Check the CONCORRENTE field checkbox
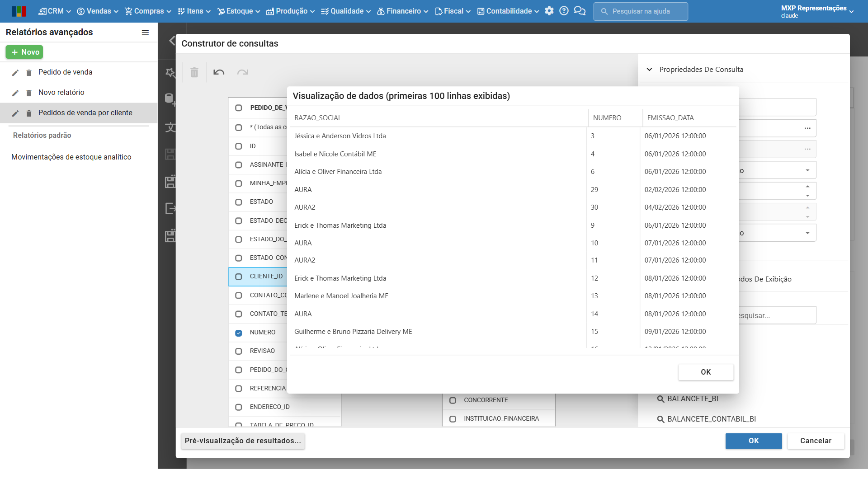Screen dimensions: 868x488 click(453, 400)
